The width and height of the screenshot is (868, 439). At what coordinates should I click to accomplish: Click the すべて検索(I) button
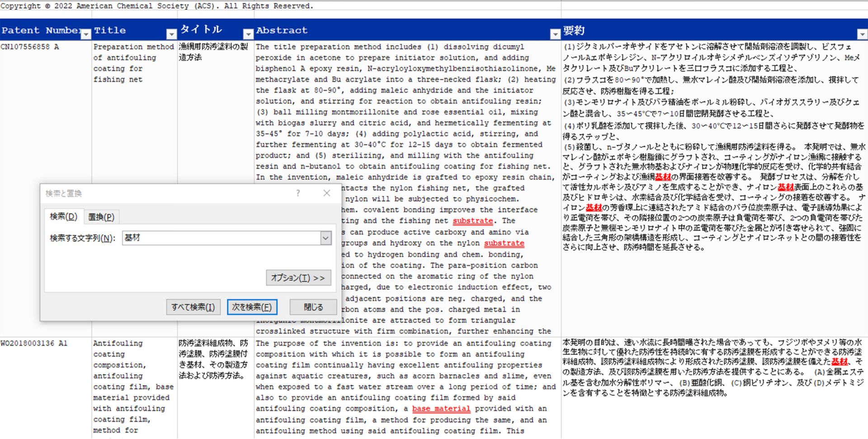[193, 307]
